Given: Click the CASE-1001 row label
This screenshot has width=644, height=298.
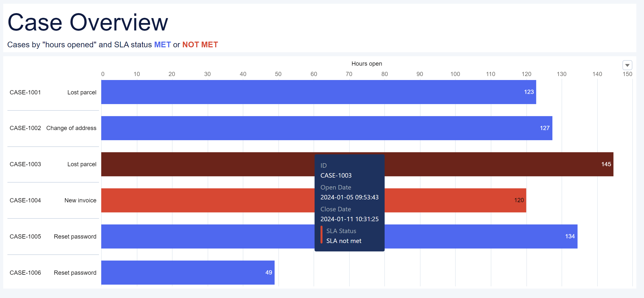Looking at the screenshot, I should pos(25,92).
